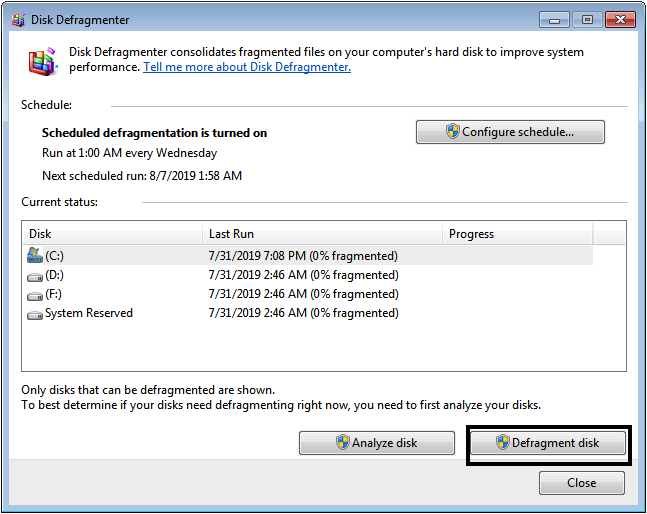Image resolution: width=647 pixels, height=514 pixels.
Task: Open the Tell me more about Disk Defragmenter link
Action: pos(247,67)
